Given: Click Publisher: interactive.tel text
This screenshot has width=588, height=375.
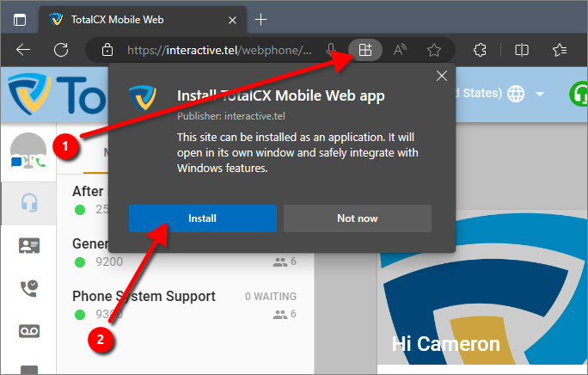Looking at the screenshot, I should coord(231,116).
